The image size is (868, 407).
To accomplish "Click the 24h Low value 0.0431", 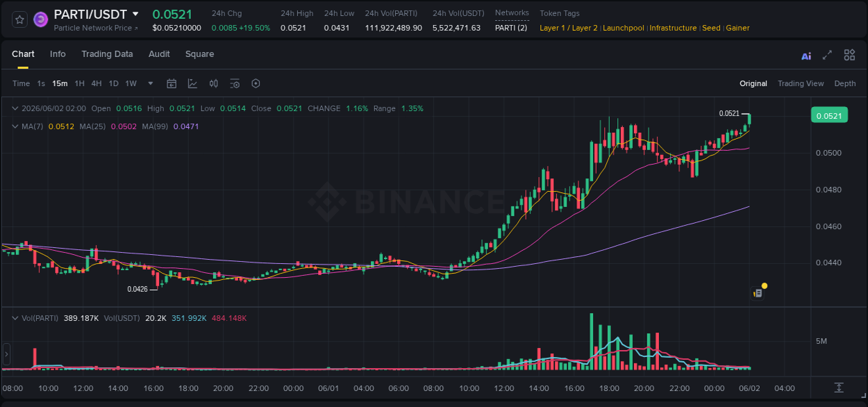I will coord(337,28).
